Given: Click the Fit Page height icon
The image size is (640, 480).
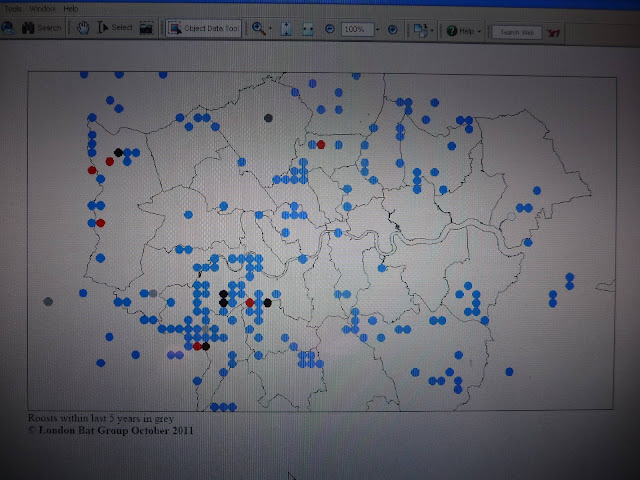Looking at the screenshot, I should pos(286,29).
